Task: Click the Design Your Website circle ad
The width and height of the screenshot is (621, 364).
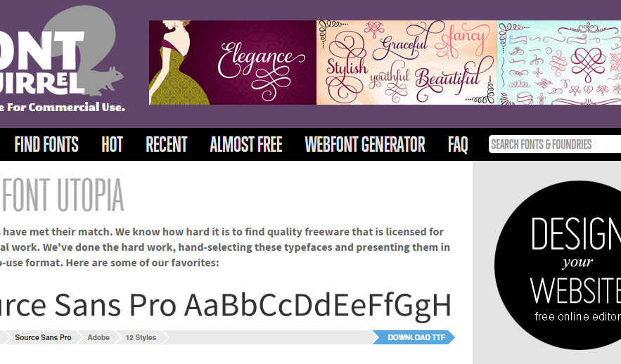Action: click(558, 265)
